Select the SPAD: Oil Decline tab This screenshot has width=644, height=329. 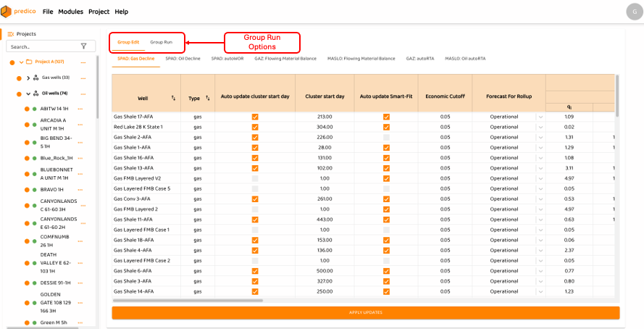183,58
